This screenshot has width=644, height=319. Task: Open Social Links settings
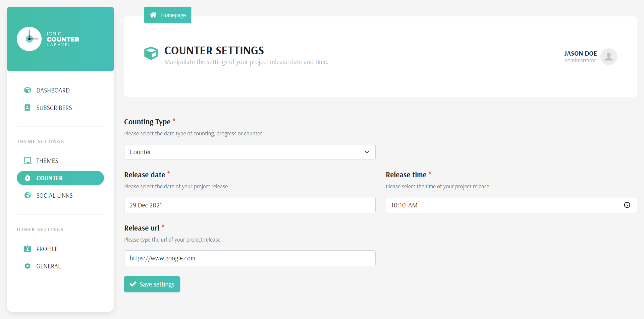point(60,195)
